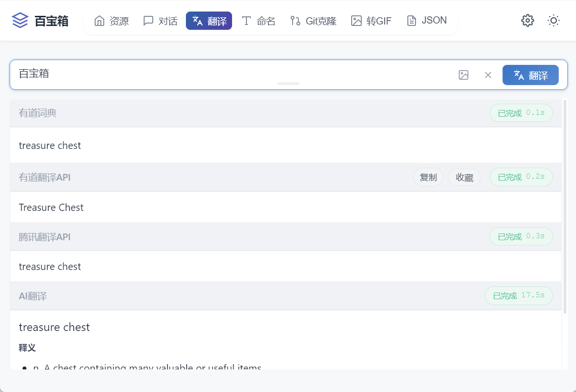Toggle light/dark theme sun icon
Screen dimensions: 576x392
point(553,21)
